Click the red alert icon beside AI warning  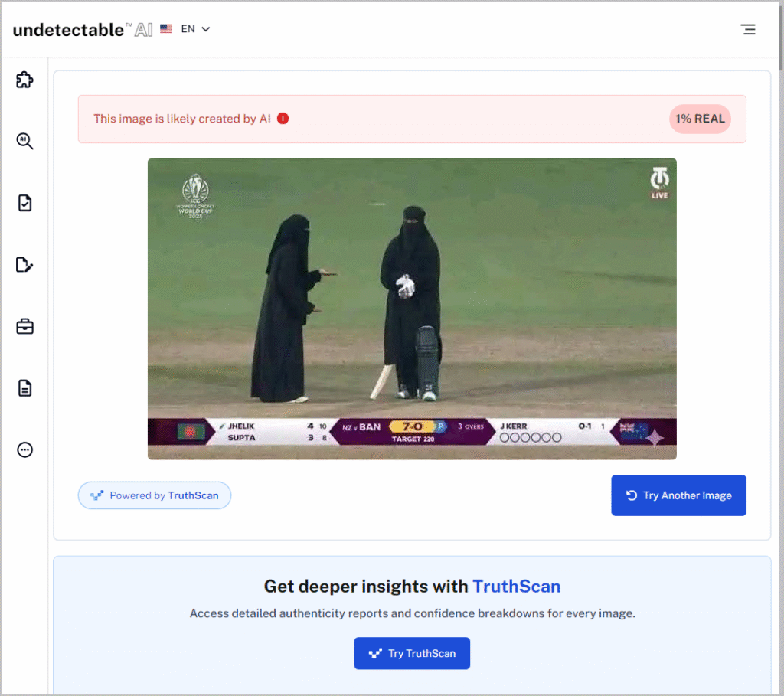(x=283, y=119)
